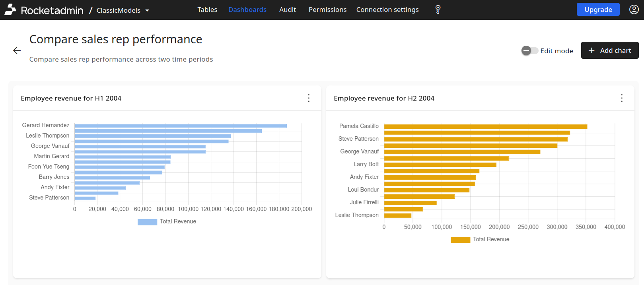Click Gerard Hernandez's top blue bar

(181, 126)
